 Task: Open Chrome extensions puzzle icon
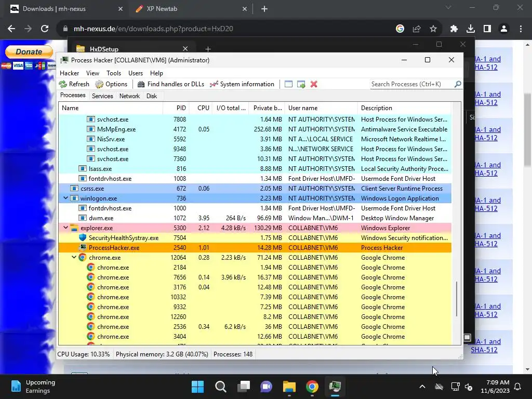(x=454, y=29)
